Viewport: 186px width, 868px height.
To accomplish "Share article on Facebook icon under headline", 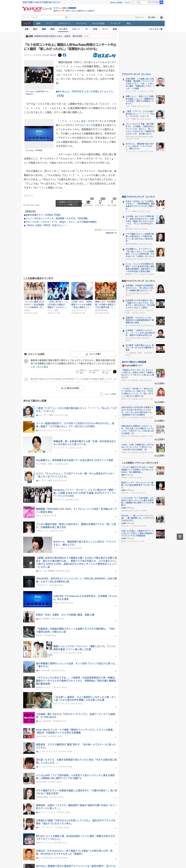I will coord(64,55).
